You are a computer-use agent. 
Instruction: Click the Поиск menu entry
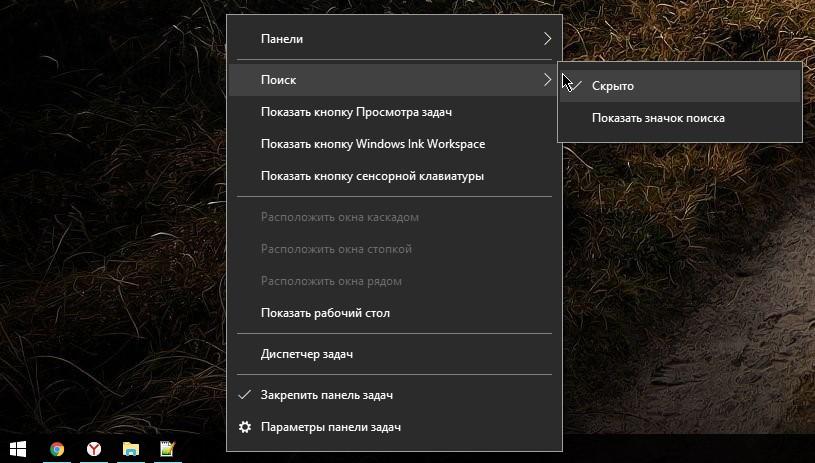pos(278,79)
